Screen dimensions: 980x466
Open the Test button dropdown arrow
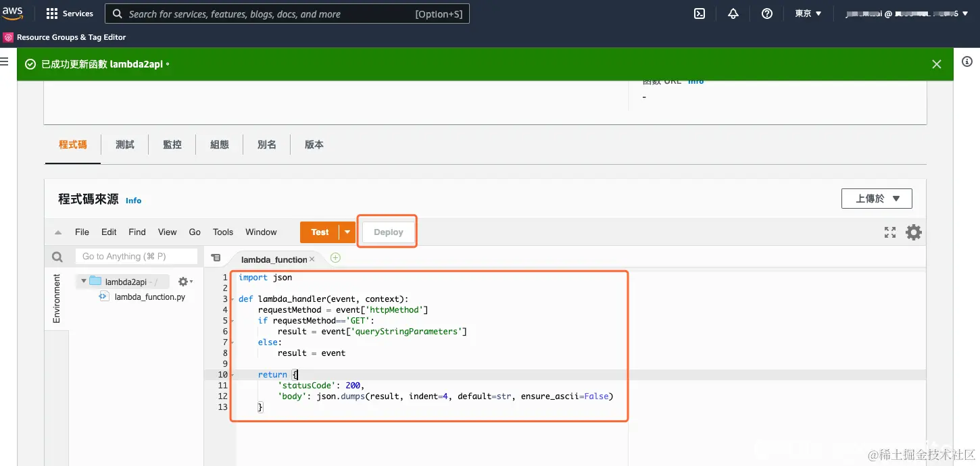pos(347,232)
